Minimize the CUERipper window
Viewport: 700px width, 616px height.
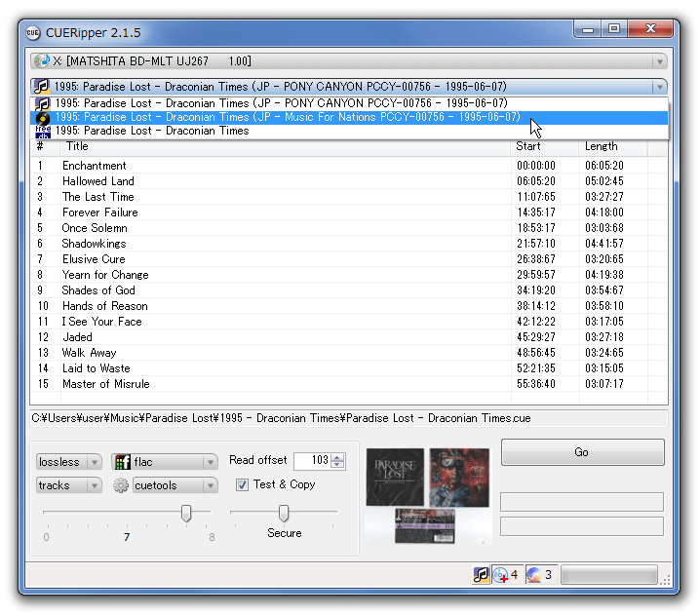click(588, 29)
